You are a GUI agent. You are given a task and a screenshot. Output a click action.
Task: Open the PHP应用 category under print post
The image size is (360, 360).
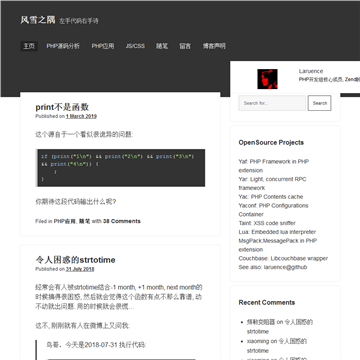pos(65,221)
